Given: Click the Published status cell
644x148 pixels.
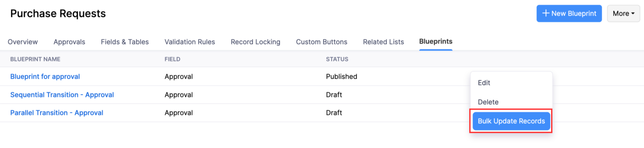Looking at the screenshot, I should 341,77.
